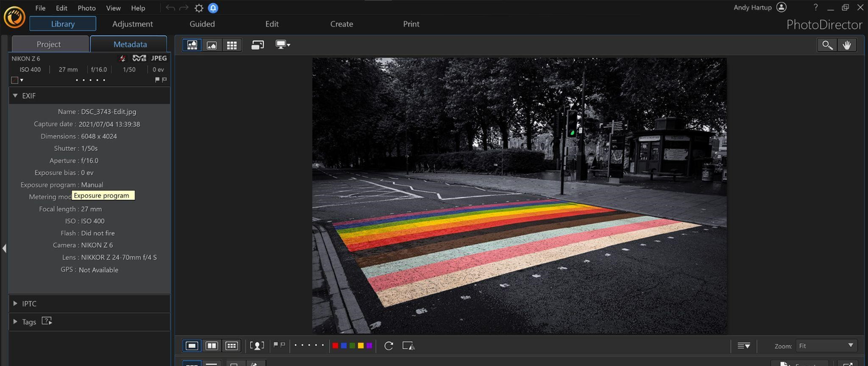The height and width of the screenshot is (366, 868).
Task: Reject the photo in the bottom toolbar
Action: (x=283, y=345)
